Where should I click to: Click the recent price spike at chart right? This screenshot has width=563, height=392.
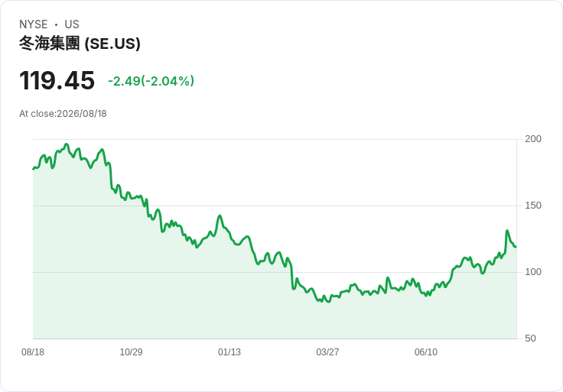(507, 230)
